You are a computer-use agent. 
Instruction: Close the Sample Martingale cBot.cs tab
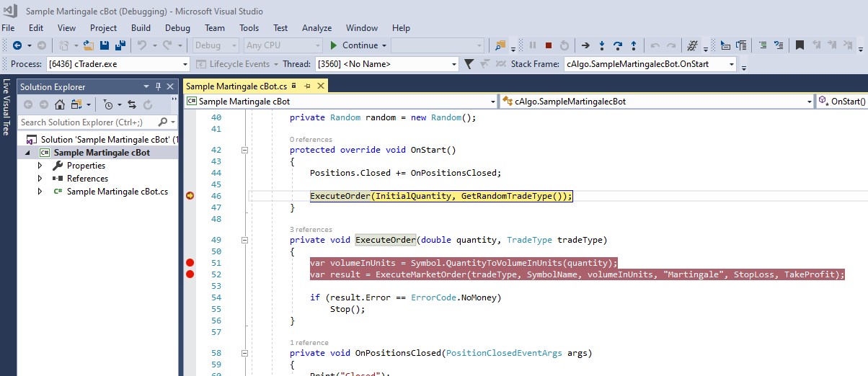point(321,86)
